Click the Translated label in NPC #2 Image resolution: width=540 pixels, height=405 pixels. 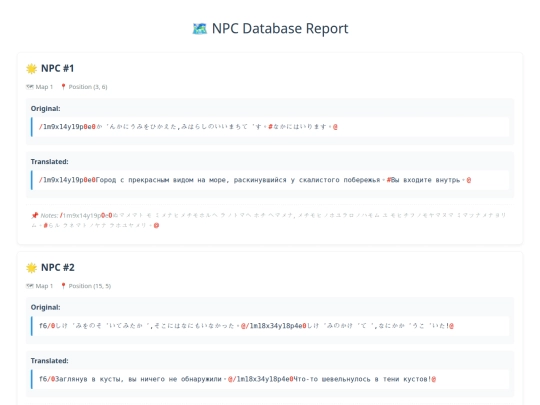click(x=50, y=361)
